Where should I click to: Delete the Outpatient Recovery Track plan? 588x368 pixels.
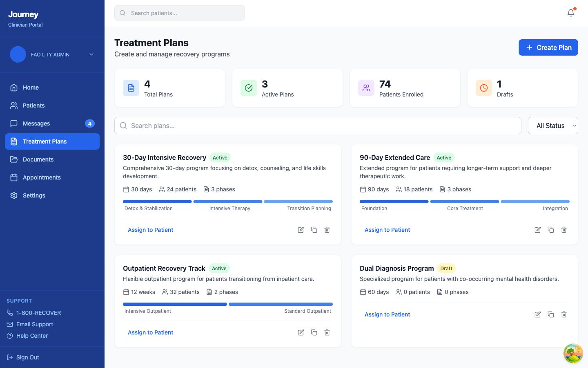(x=327, y=332)
